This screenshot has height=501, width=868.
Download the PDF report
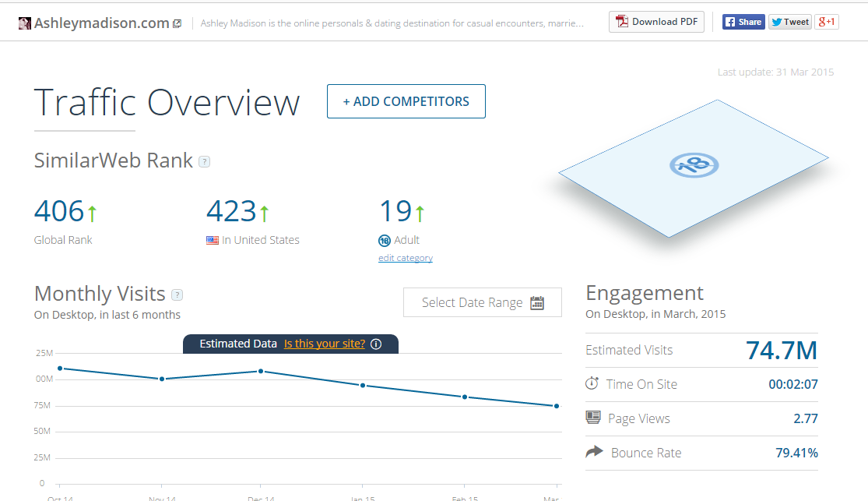[x=656, y=22]
